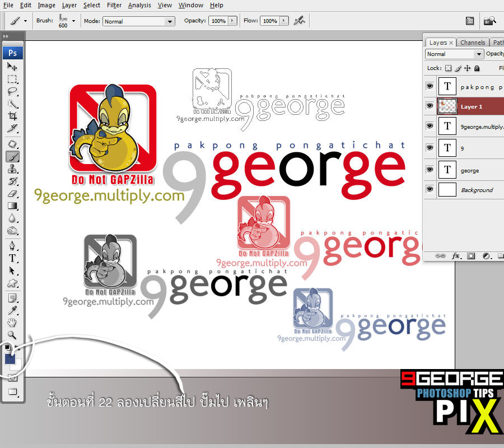The width and height of the screenshot is (504, 448).
Task: Enable lock image pixels
Action: tap(458, 68)
